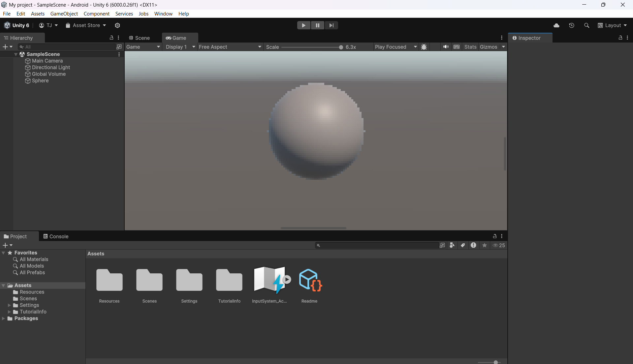The image size is (633, 364).
Task: Enable the Inspector lock toggle
Action: [x=620, y=38]
